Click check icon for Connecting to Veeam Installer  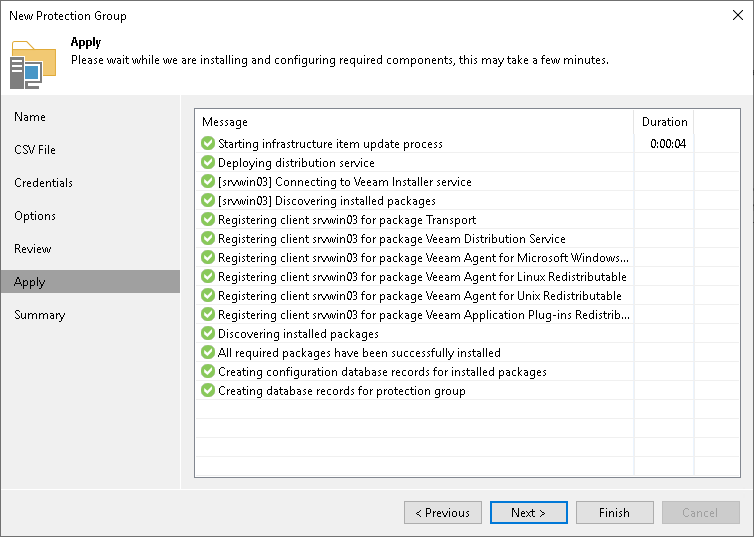pyautogui.click(x=208, y=181)
